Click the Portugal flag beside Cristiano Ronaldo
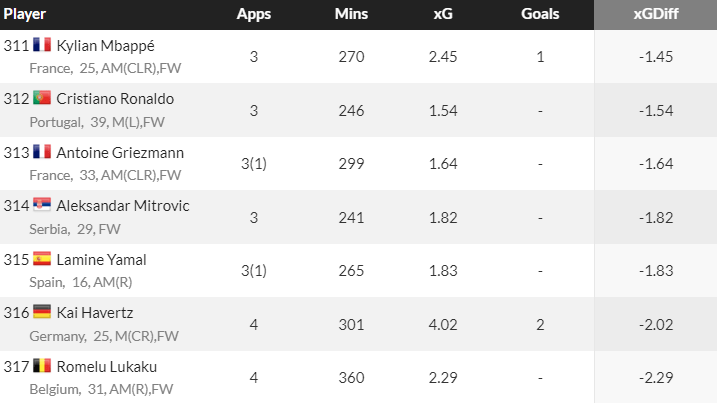The width and height of the screenshot is (717, 403). [x=42, y=98]
